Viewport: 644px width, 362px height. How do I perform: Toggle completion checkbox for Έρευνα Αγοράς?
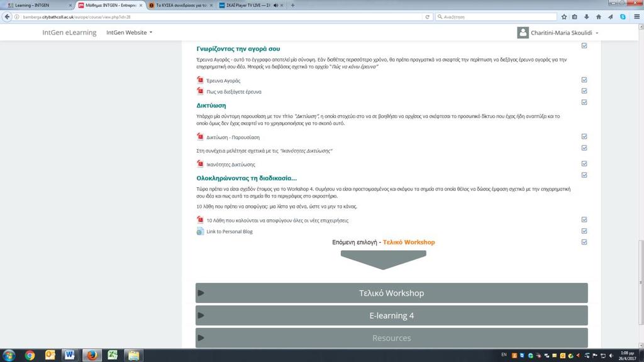(x=584, y=80)
